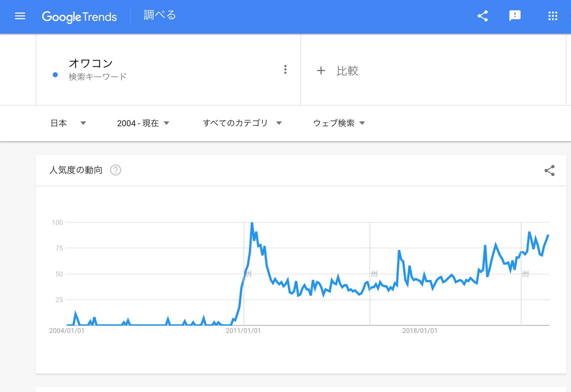Image resolution: width=571 pixels, height=392 pixels.
Task: Share the 人気度の動向 chart
Action: tap(550, 170)
